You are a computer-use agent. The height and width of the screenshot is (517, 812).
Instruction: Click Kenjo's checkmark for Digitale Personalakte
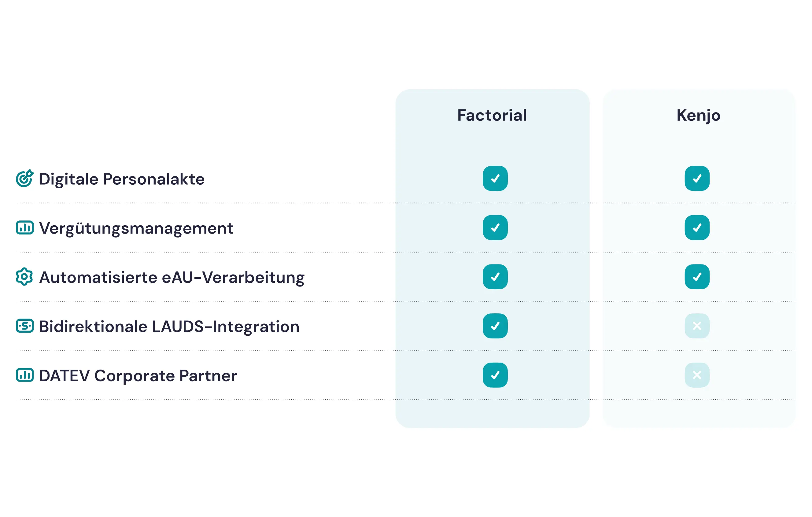[x=697, y=179]
